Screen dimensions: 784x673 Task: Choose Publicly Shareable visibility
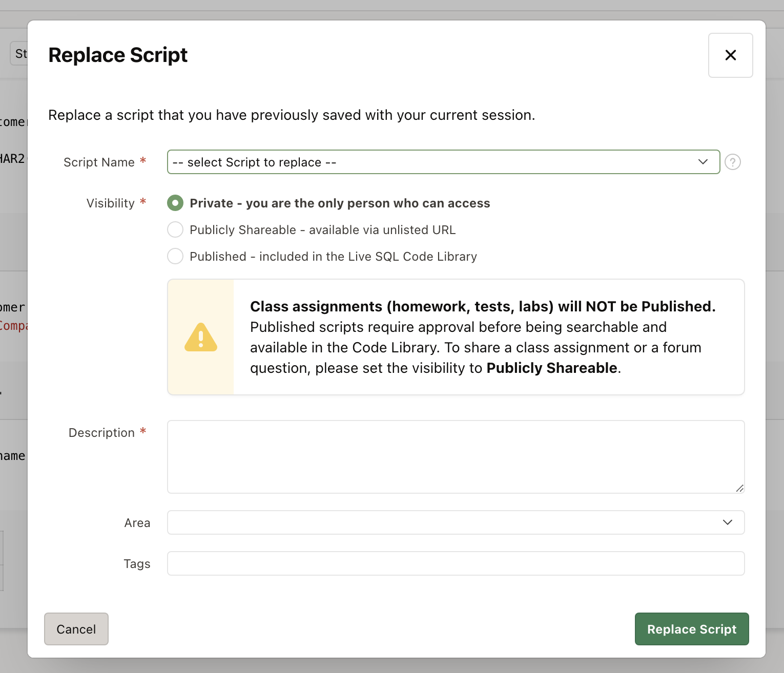coord(175,230)
